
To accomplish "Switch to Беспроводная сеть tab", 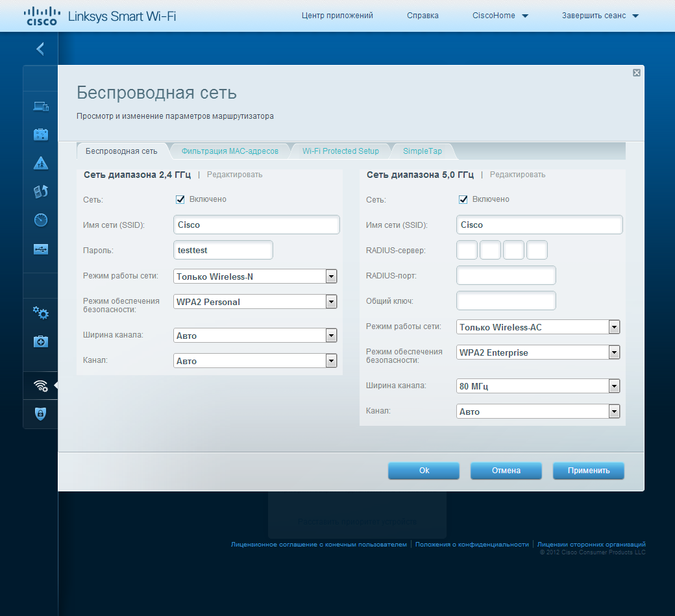I will click(121, 151).
